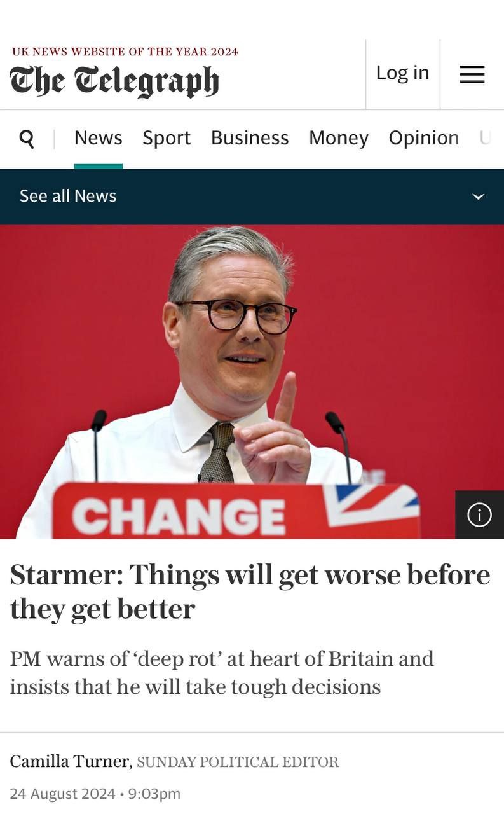Click the article subheading about 'deep rot'
This screenshot has width=504, height=814.
(x=222, y=672)
